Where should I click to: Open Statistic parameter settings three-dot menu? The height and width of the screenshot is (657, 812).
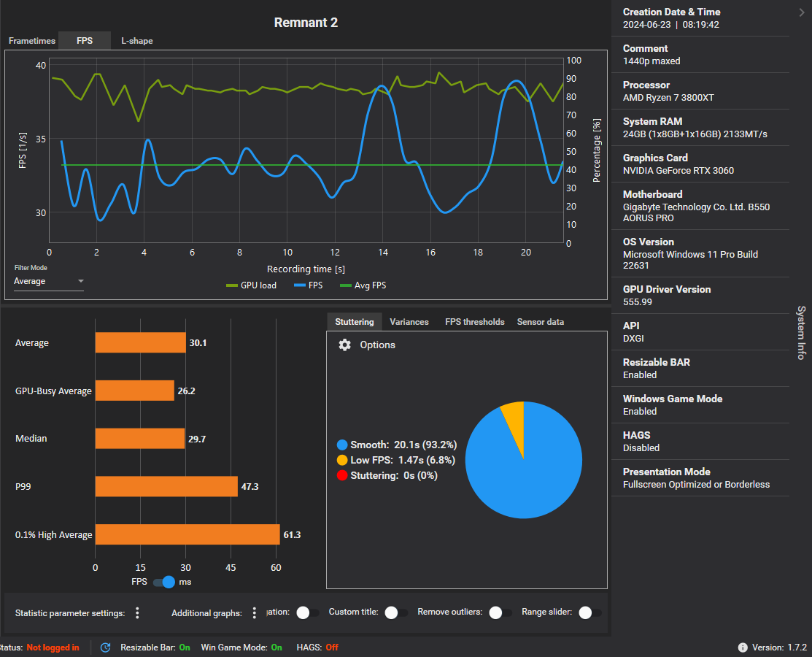coord(137,613)
